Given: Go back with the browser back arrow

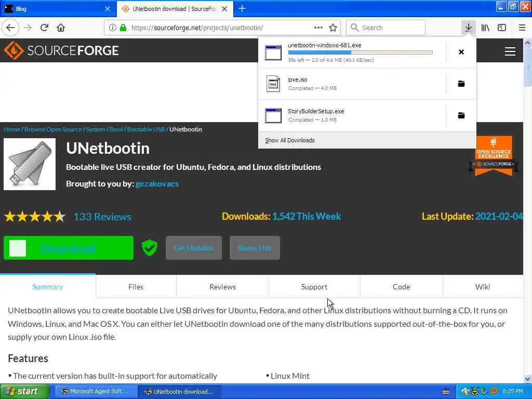Looking at the screenshot, I should coord(10,28).
